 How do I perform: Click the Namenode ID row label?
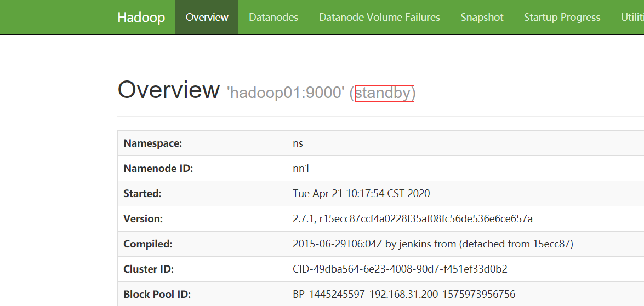[158, 169]
